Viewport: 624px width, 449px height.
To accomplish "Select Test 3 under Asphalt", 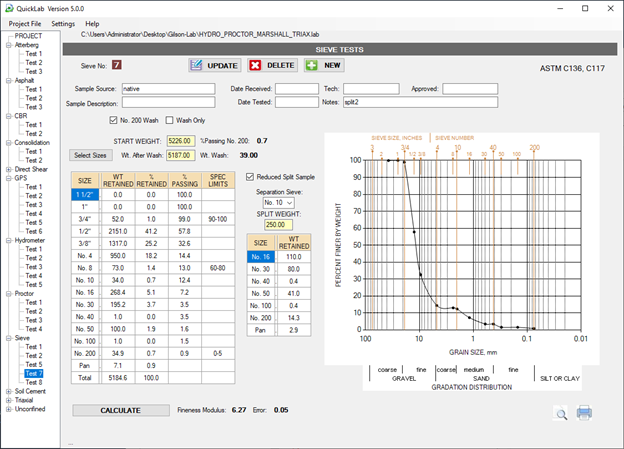I will [34, 107].
